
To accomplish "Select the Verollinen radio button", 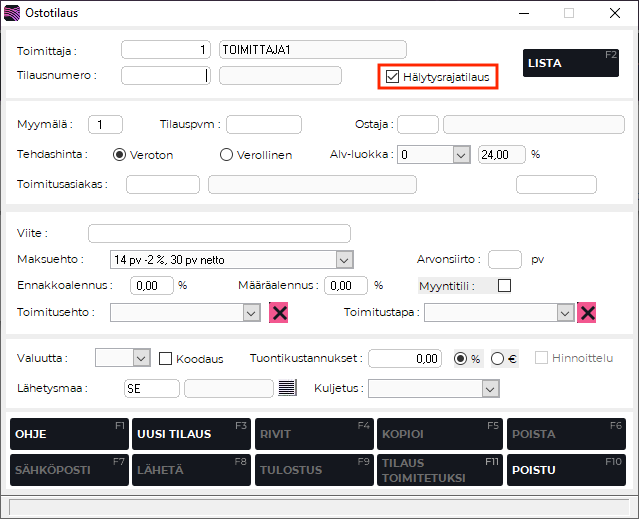I will [226, 155].
